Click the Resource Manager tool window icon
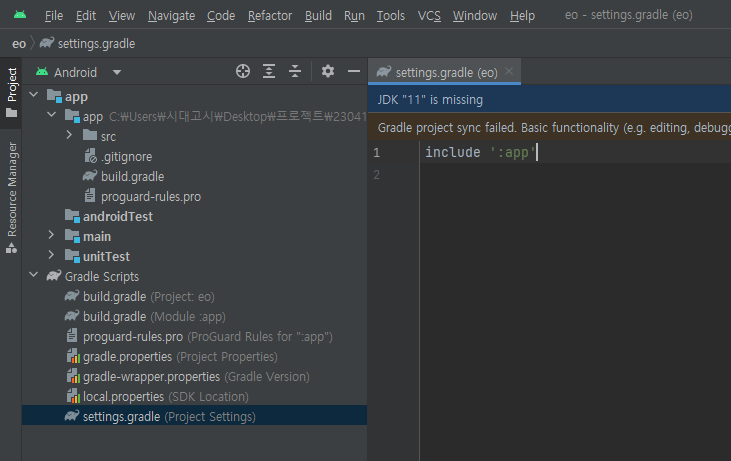This screenshot has height=461, width=731. pos(11,248)
